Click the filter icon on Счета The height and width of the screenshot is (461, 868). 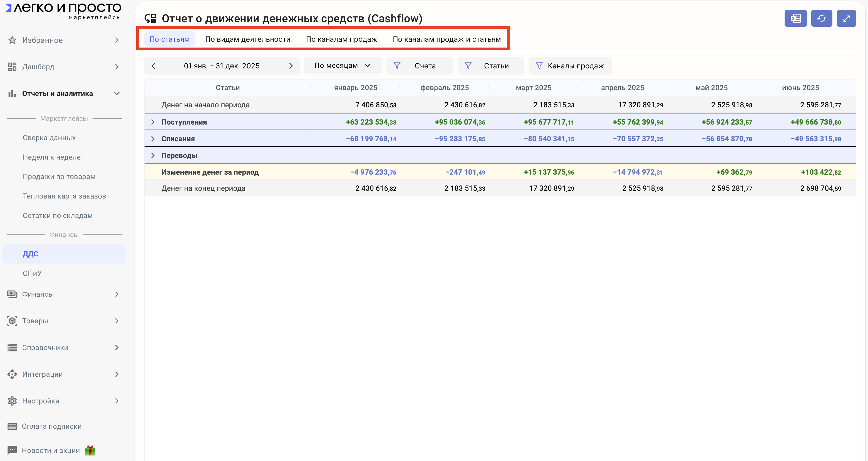pos(397,66)
